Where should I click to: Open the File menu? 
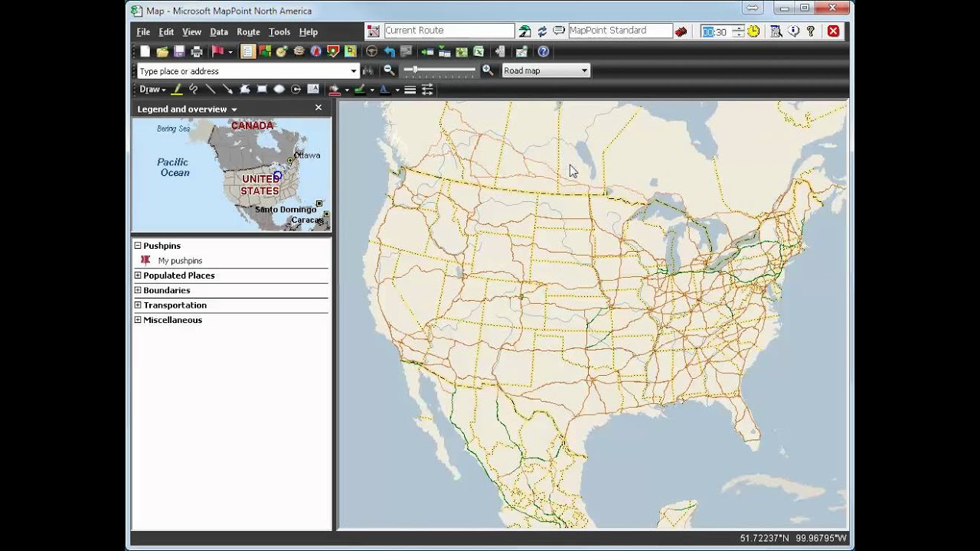pos(143,32)
